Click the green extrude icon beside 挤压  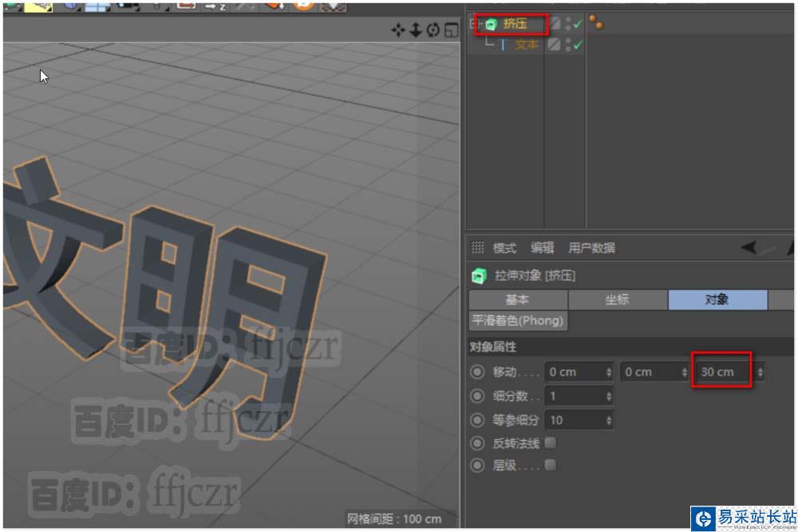pos(491,24)
